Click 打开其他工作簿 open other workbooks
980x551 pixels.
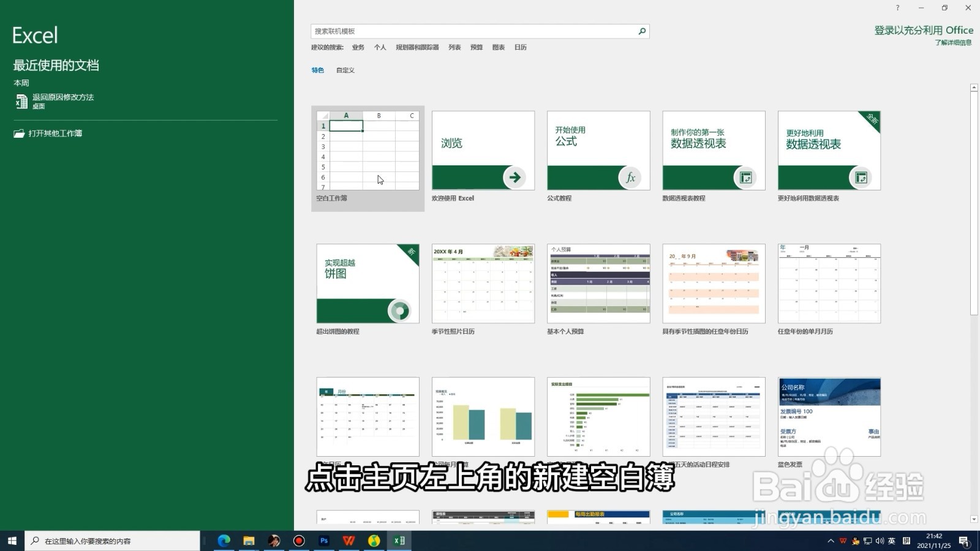(55, 133)
